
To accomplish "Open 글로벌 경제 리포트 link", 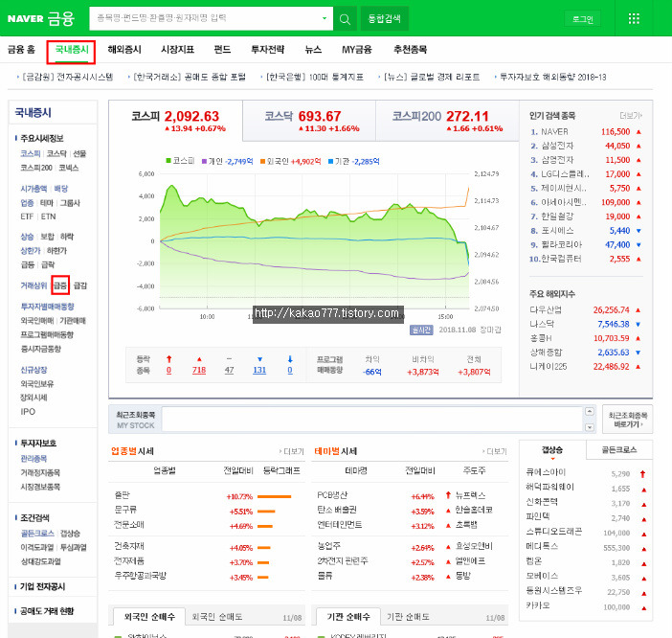I will [x=432, y=78].
